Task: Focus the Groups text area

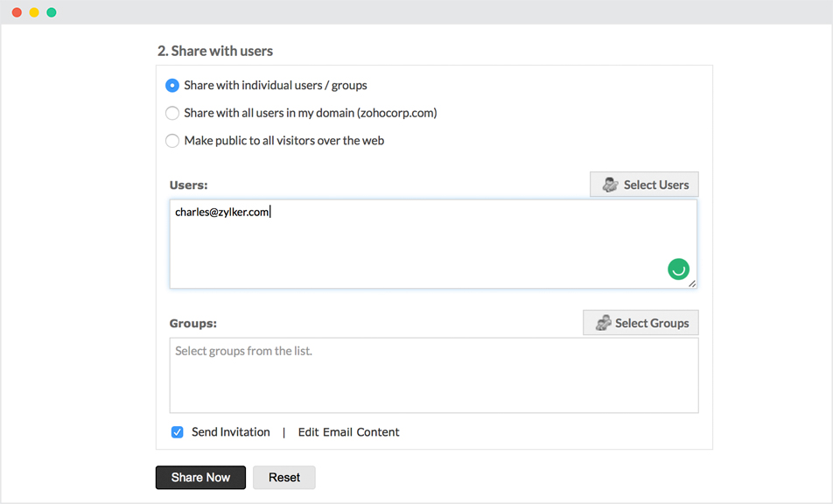Action: click(433, 375)
